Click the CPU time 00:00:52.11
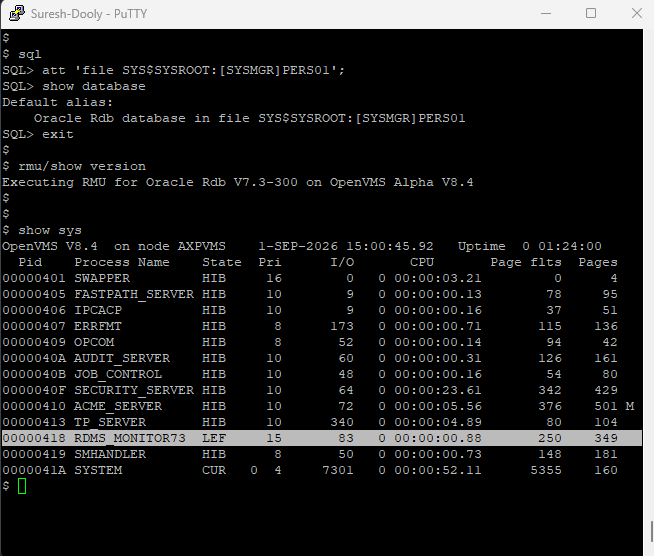Screen dimensions: 654x556 (438, 470)
